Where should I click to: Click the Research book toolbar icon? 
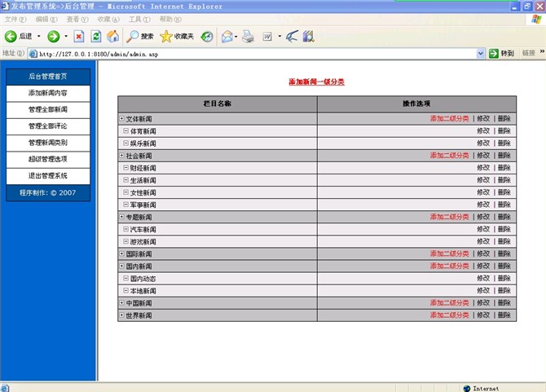point(309,36)
